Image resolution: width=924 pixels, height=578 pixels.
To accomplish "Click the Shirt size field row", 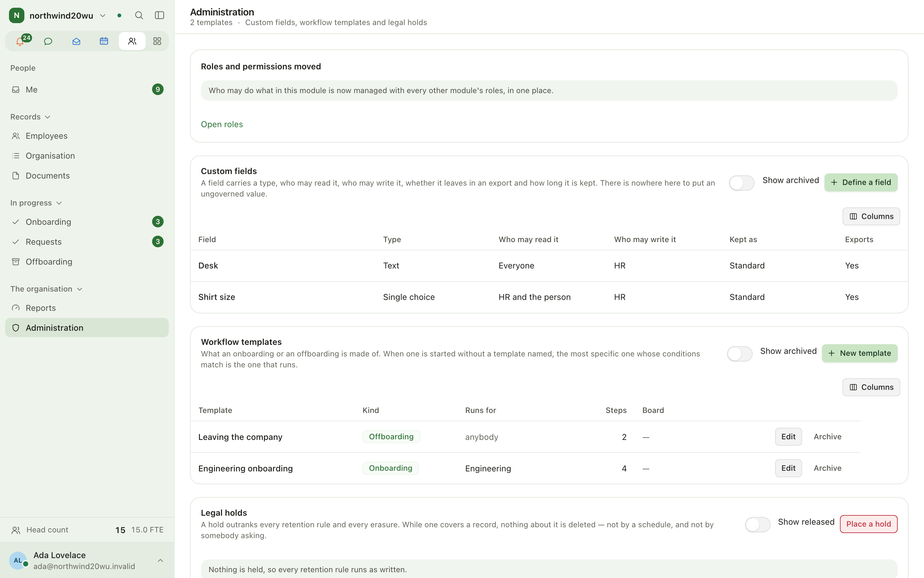I will tap(549, 297).
